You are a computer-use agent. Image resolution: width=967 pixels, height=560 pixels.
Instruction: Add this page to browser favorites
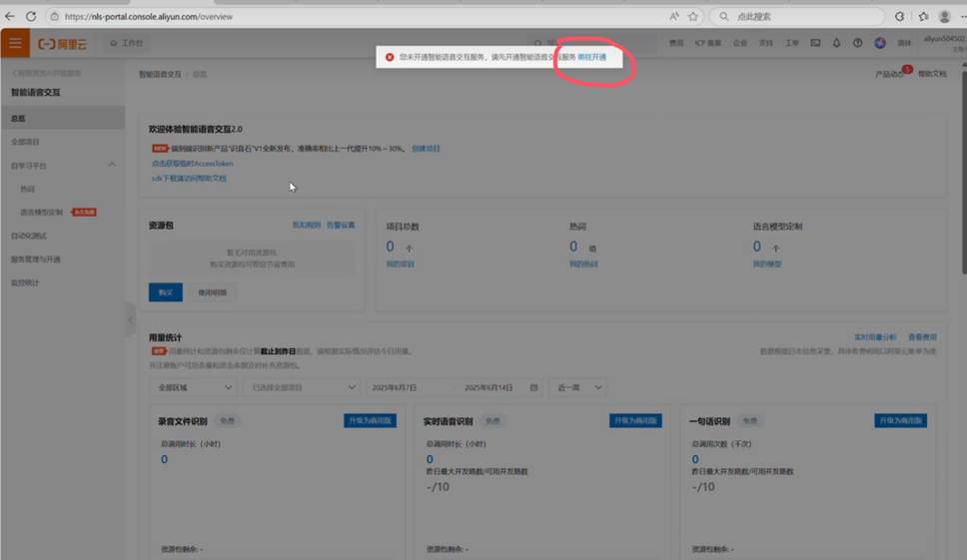tap(692, 16)
